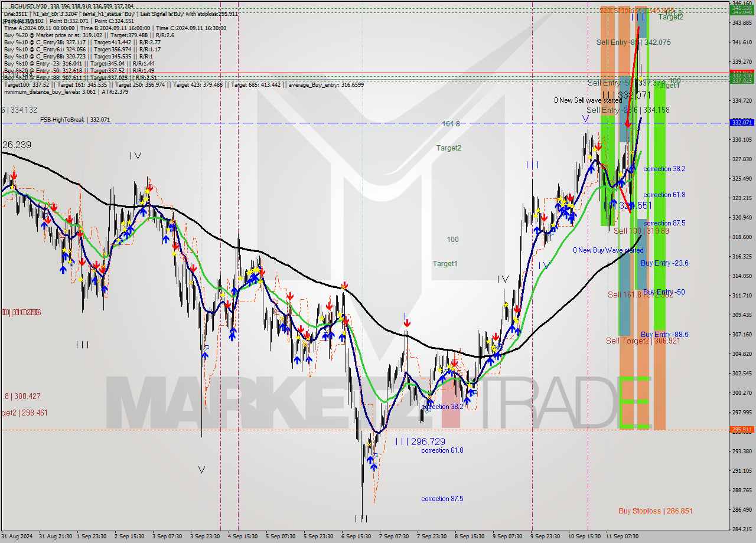Click the 'Buy Entry -23.6' label
The image size is (756, 543).
pyautogui.click(x=664, y=263)
